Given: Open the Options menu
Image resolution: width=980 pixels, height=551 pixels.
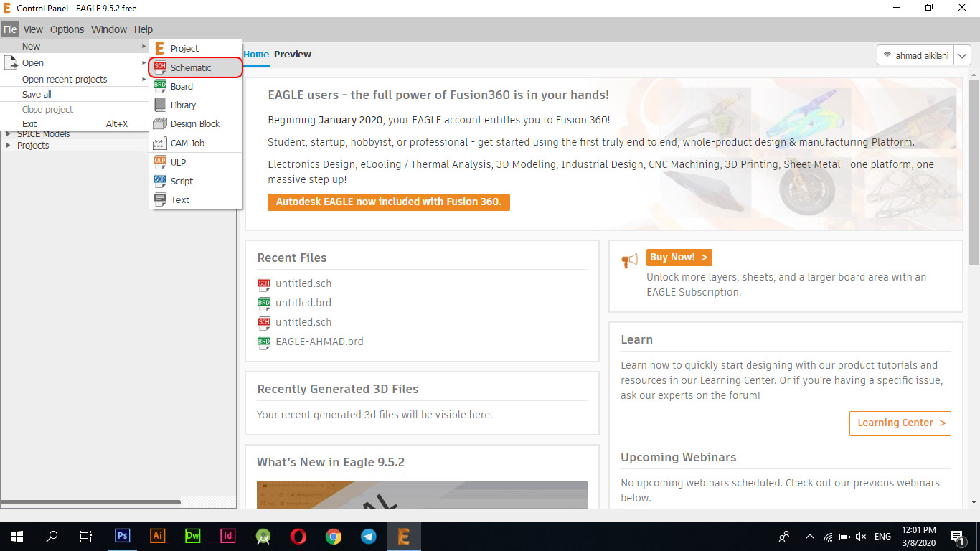Looking at the screenshot, I should [x=67, y=29].
